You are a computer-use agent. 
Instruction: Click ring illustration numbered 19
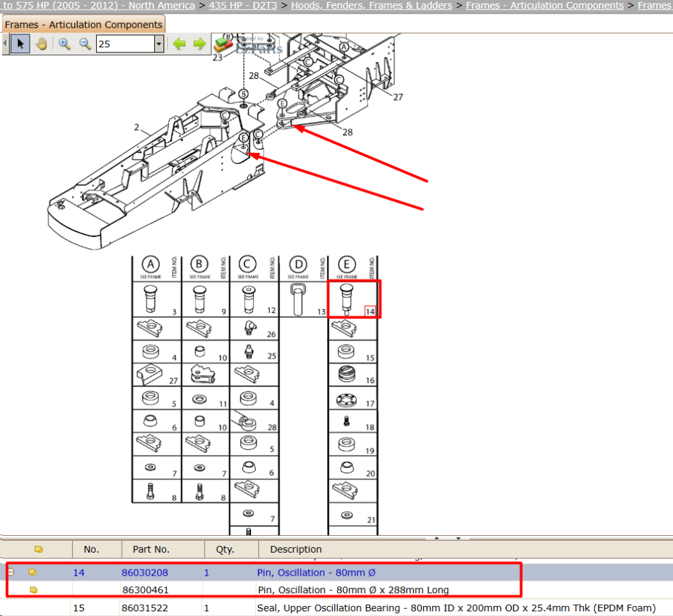pyautogui.click(x=347, y=444)
